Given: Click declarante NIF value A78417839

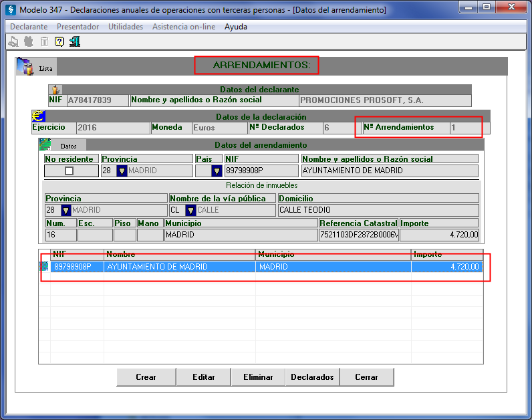Looking at the screenshot, I should (98, 100).
